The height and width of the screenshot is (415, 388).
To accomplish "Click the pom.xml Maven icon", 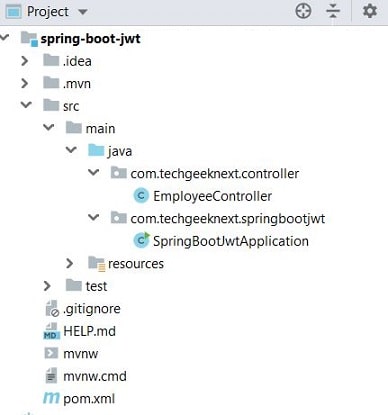I will (x=51, y=398).
